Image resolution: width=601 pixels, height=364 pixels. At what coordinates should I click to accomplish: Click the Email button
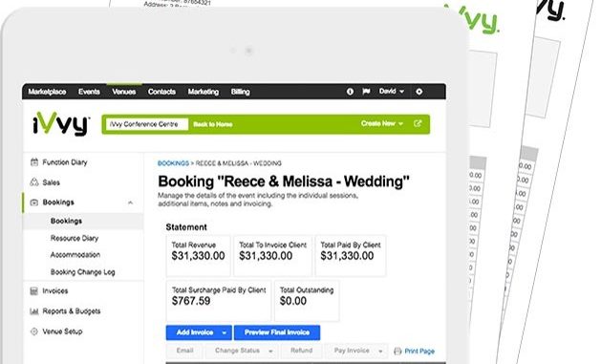coord(184,351)
